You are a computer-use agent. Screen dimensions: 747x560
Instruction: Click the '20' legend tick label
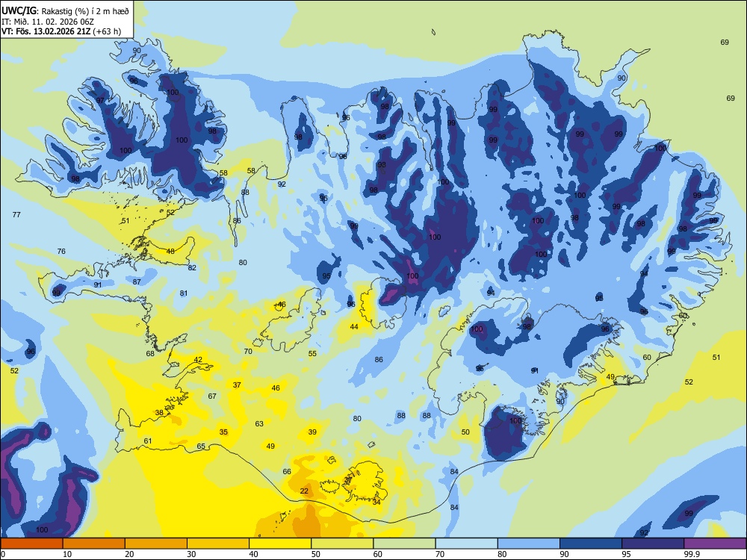(129, 554)
